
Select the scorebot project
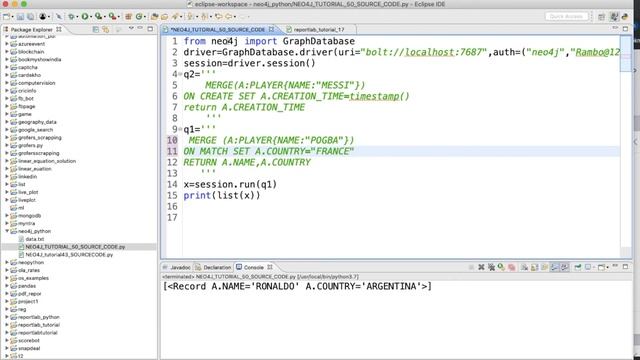[29, 340]
